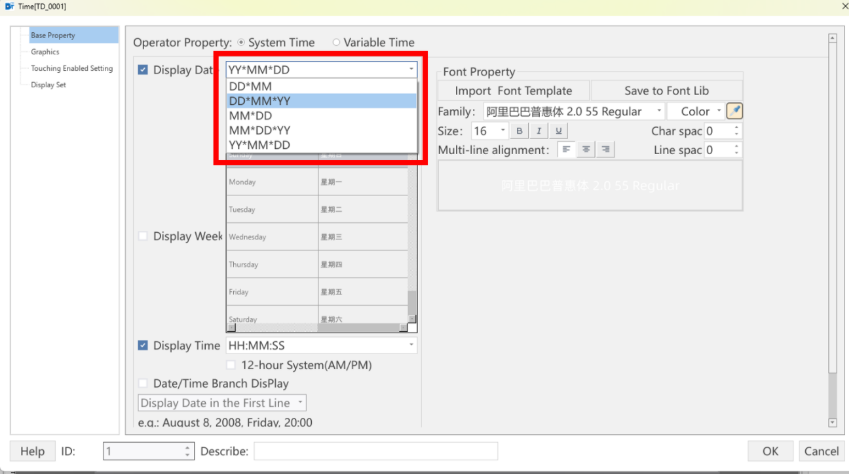
Task: Set multi-line alignment to left
Action: [x=566, y=150]
